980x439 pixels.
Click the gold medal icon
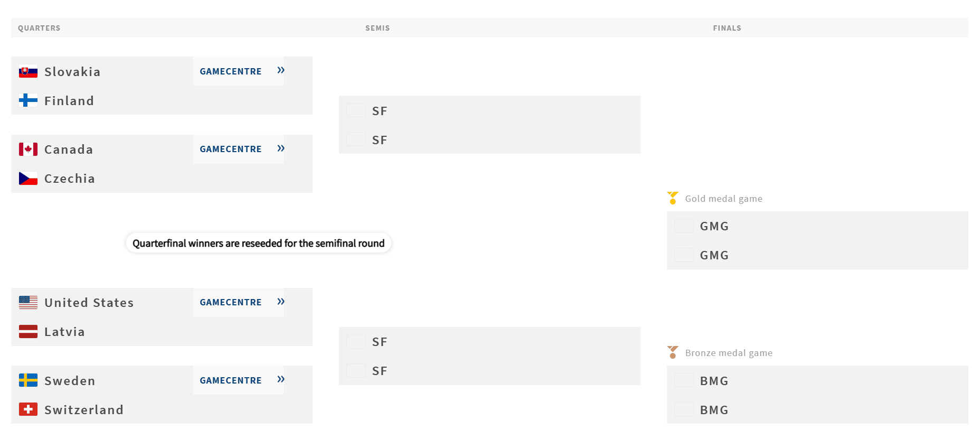click(x=673, y=198)
